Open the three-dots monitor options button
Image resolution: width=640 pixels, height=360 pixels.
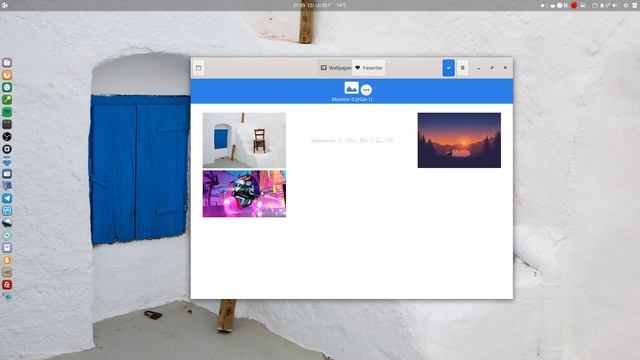366,90
